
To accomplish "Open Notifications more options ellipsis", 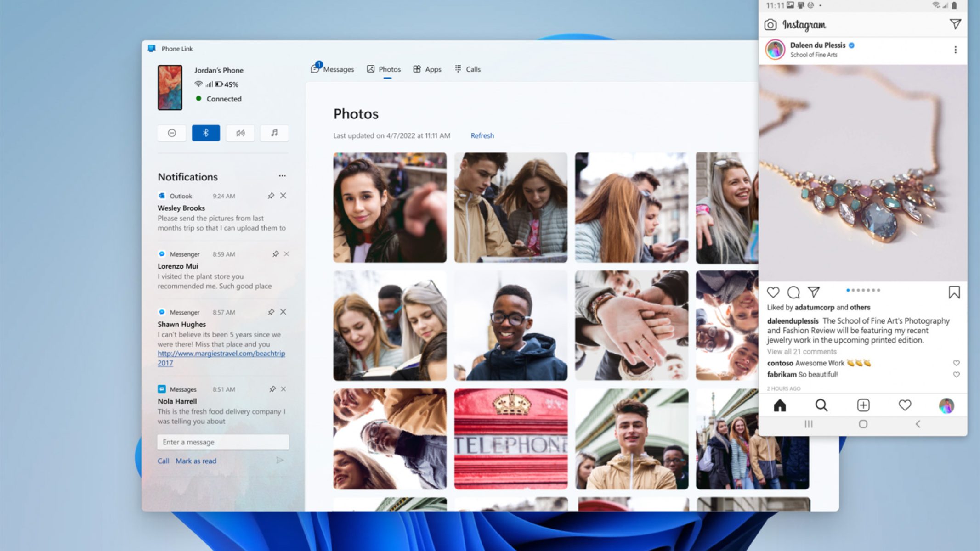I will 282,176.
